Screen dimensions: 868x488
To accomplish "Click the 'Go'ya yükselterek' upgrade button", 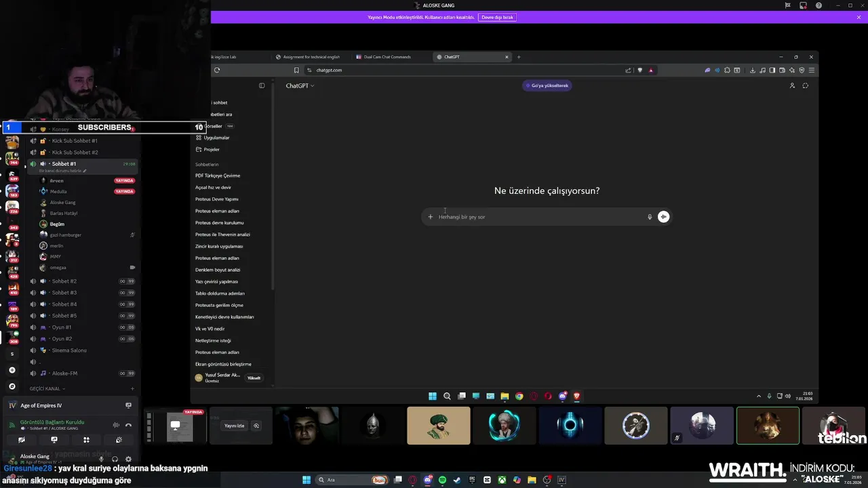I will click(547, 85).
